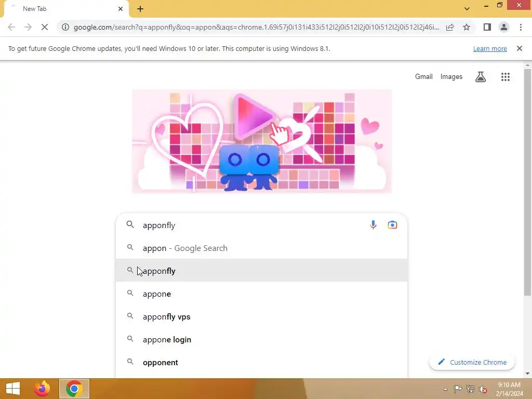Open Google Images link
532x399 pixels.
[451, 77]
